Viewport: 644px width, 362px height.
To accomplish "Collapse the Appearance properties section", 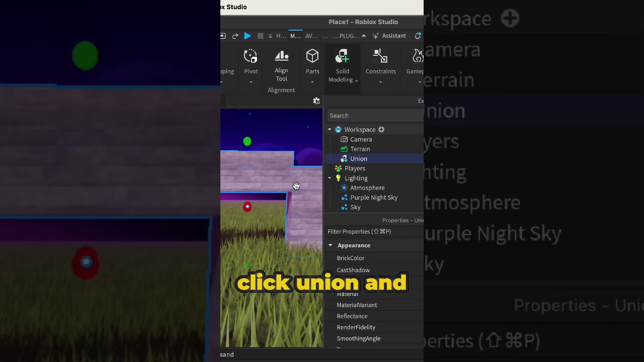I will coord(331,245).
